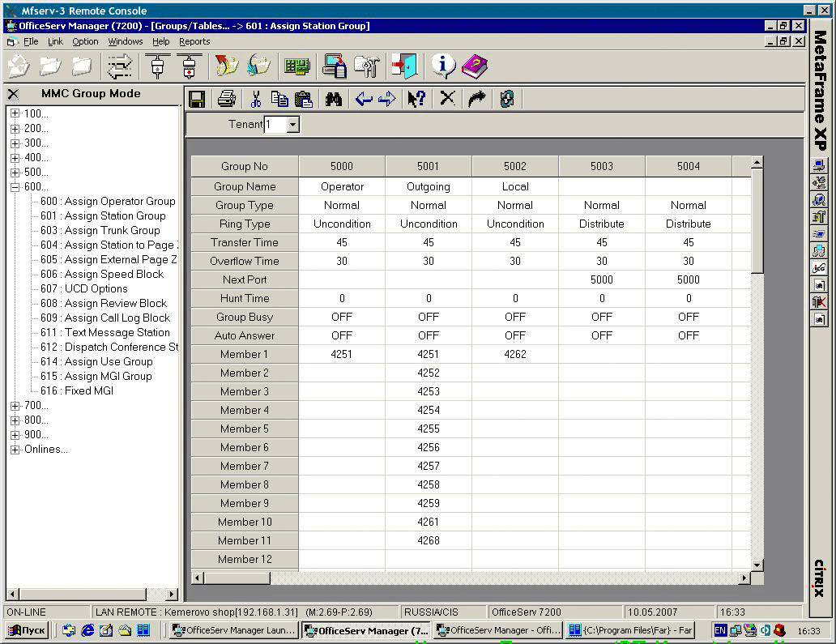Collapse the 600... tree node
Screen dimensions: 836x644
(x=15, y=186)
